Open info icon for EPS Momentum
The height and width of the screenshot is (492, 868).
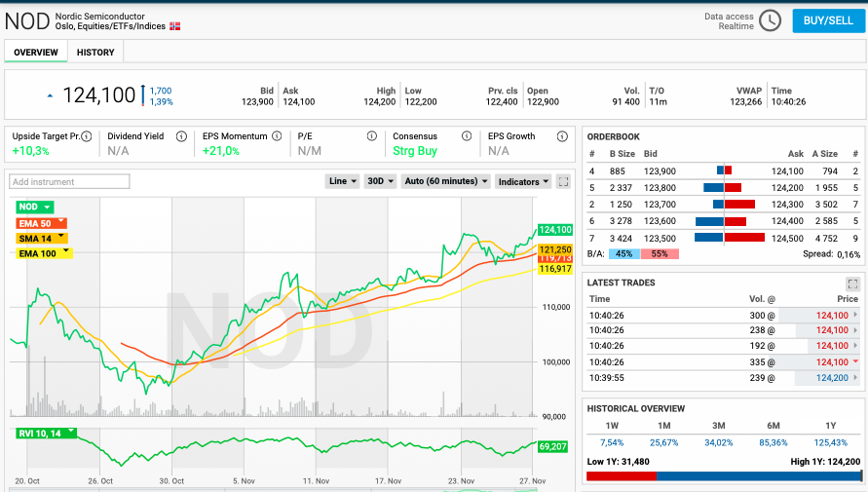[x=277, y=136]
